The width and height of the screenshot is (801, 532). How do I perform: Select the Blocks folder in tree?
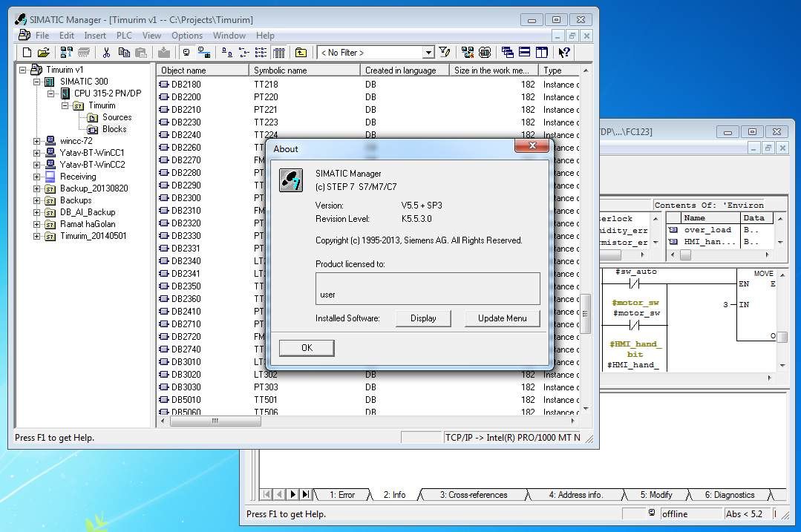[x=114, y=129]
